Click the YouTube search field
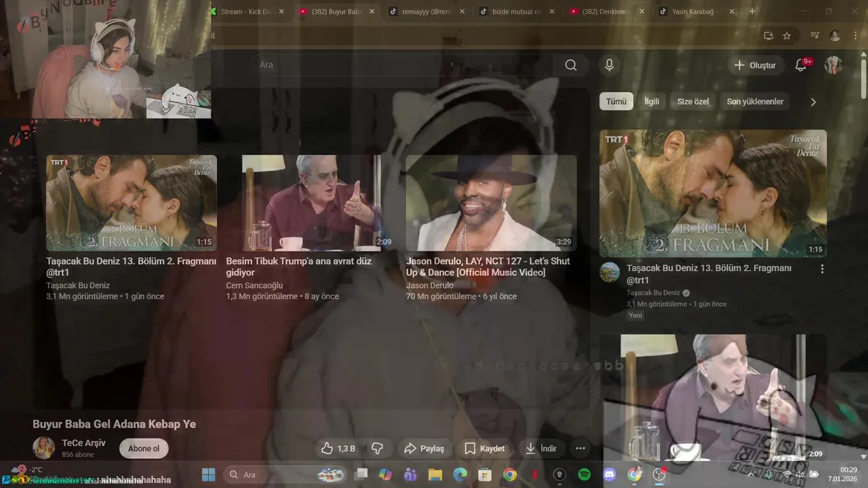 [400, 65]
